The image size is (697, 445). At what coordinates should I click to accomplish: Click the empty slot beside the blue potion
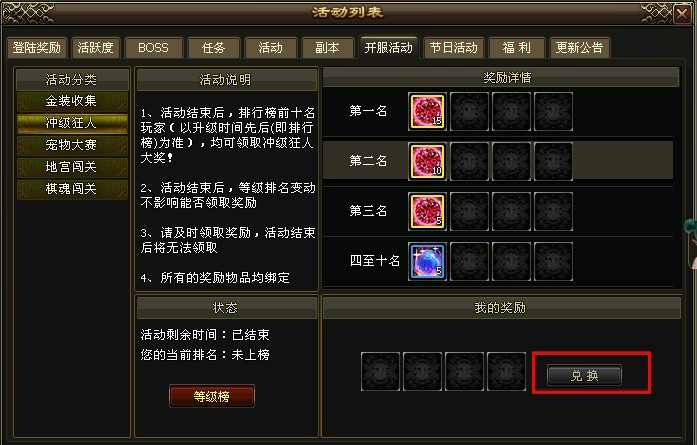point(469,262)
